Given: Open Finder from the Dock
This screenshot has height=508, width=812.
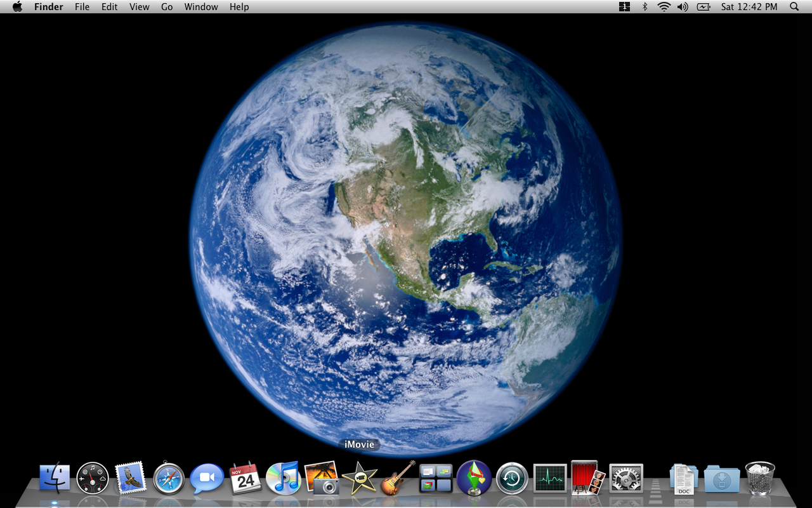Looking at the screenshot, I should pyautogui.click(x=55, y=478).
